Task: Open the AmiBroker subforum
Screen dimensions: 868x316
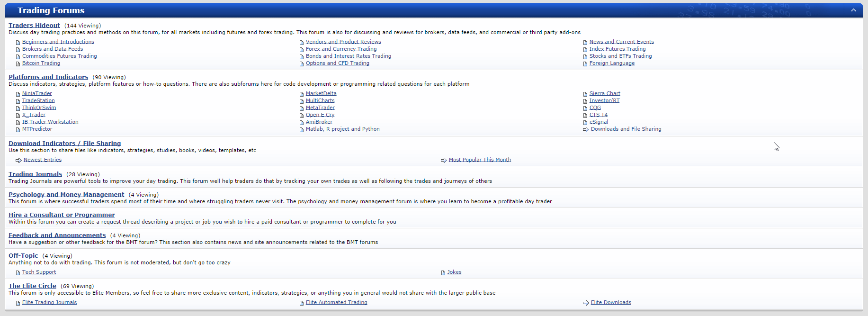Action: tap(319, 122)
